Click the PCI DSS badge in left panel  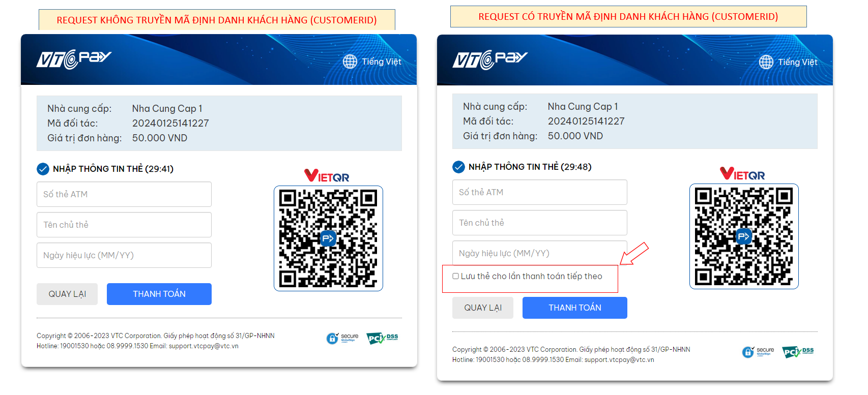click(382, 338)
